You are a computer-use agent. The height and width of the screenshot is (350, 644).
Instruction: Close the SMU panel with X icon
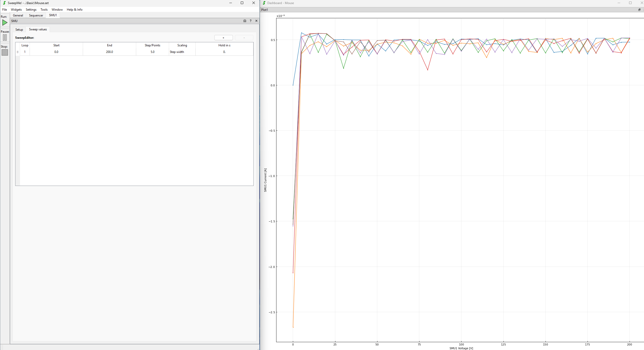point(256,21)
